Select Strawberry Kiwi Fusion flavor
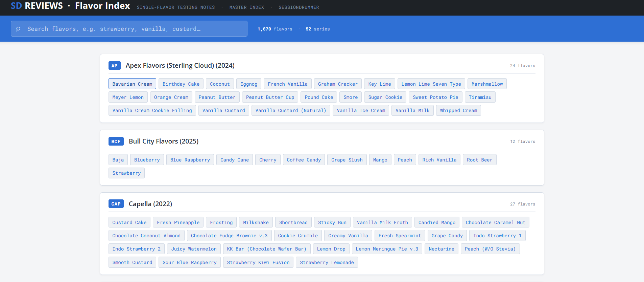This screenshot has width=644, height=282. coord(258,262)
